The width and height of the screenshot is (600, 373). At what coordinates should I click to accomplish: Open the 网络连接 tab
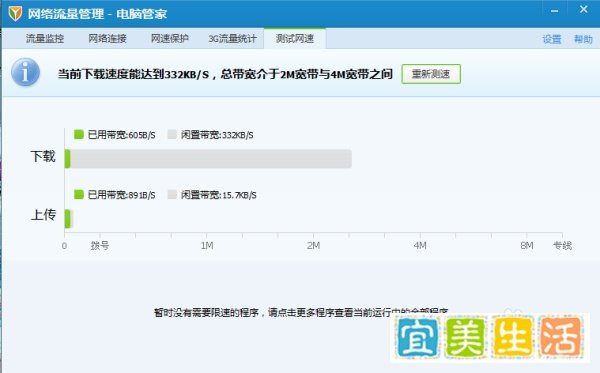108,39
